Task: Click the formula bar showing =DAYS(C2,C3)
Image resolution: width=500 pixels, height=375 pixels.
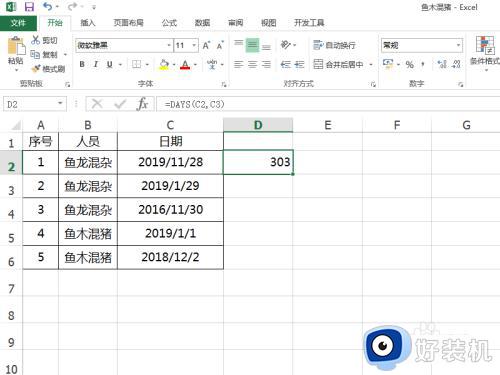Action: point(328,104)
